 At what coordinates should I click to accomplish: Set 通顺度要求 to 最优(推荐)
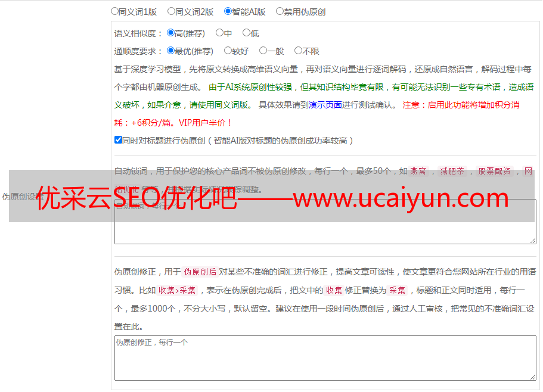click(170, 51)
